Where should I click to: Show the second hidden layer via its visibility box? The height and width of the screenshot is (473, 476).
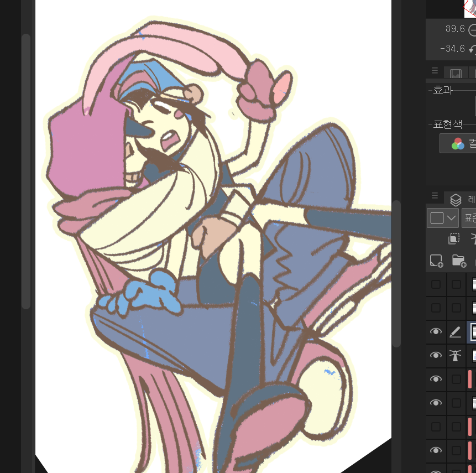[x=436, y=308]
